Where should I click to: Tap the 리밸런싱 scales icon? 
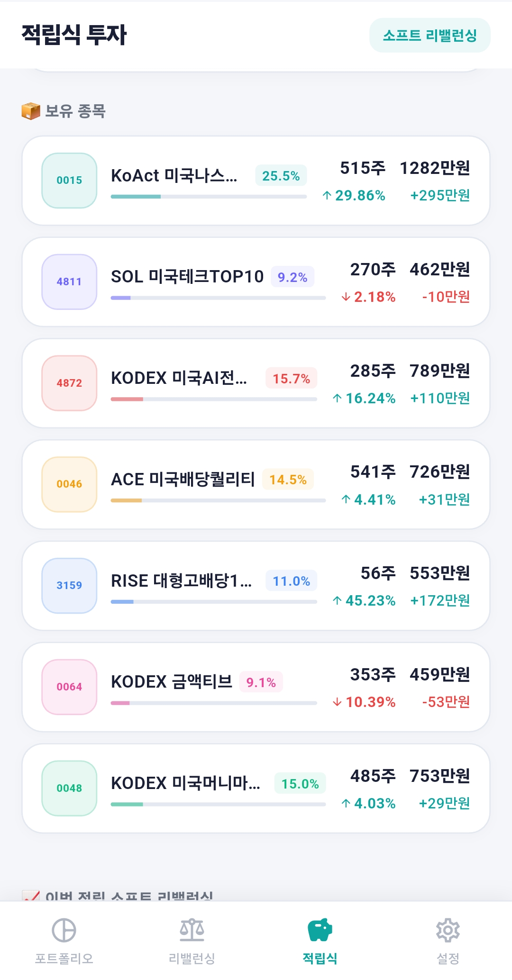[x=192, y=930]
